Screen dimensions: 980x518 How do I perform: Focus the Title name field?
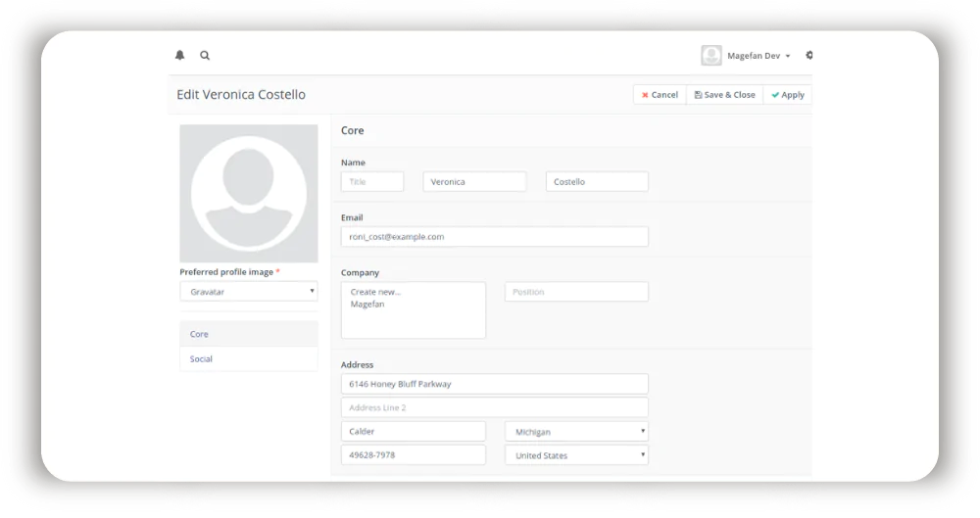(x=372, y=182)
